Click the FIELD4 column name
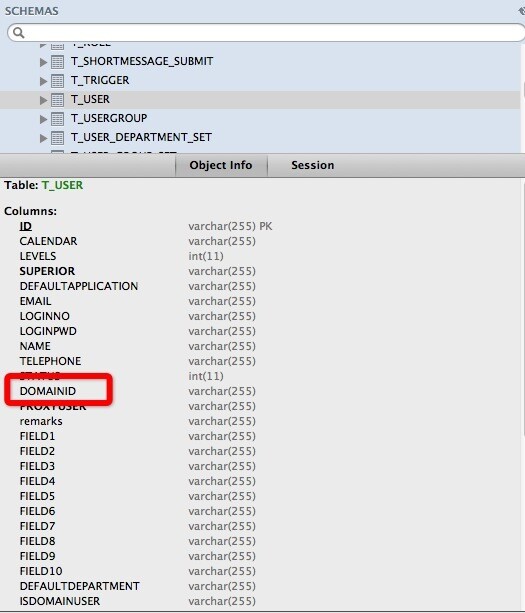This screenshot has height=613, width=525. (x=37, y=481)
